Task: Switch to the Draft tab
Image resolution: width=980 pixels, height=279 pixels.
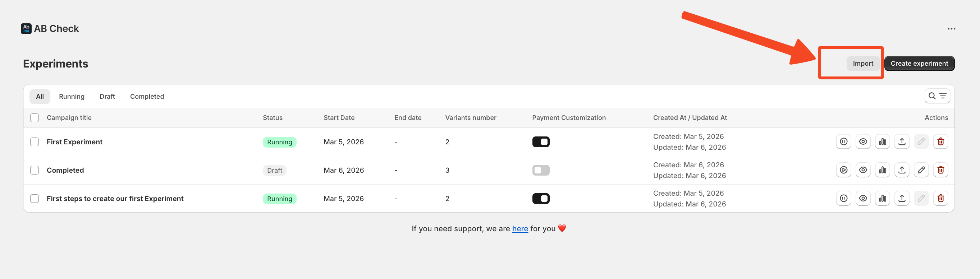Action: [107, 97]
